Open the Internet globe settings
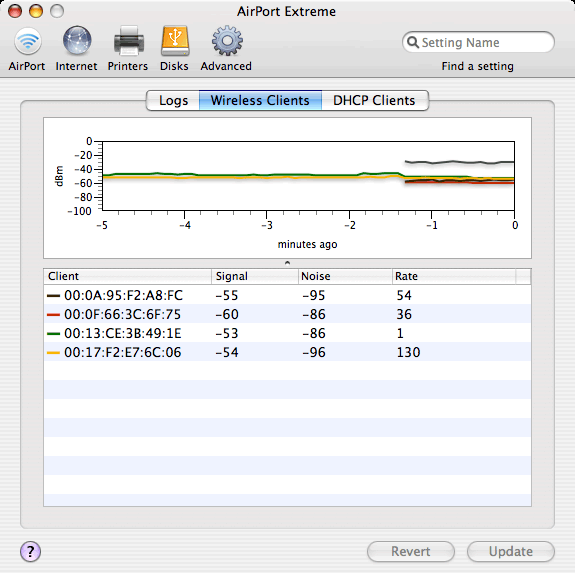Viewport: 575px width, 573px height. pos(76,48)
